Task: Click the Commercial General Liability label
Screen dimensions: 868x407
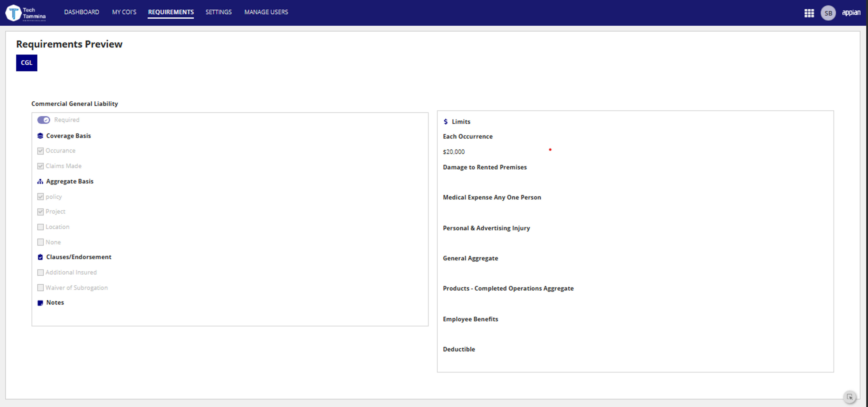Action: point(74,104)
